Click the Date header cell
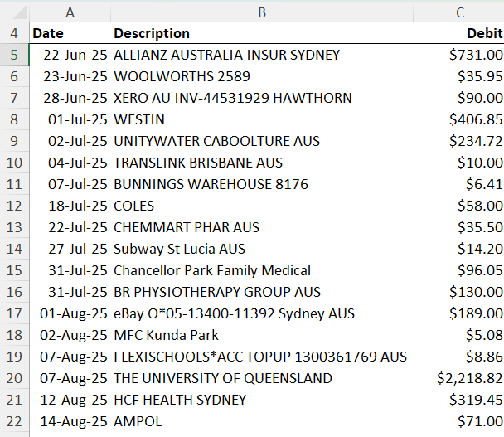This screenshot has height=437, width=504. point(70,33)
